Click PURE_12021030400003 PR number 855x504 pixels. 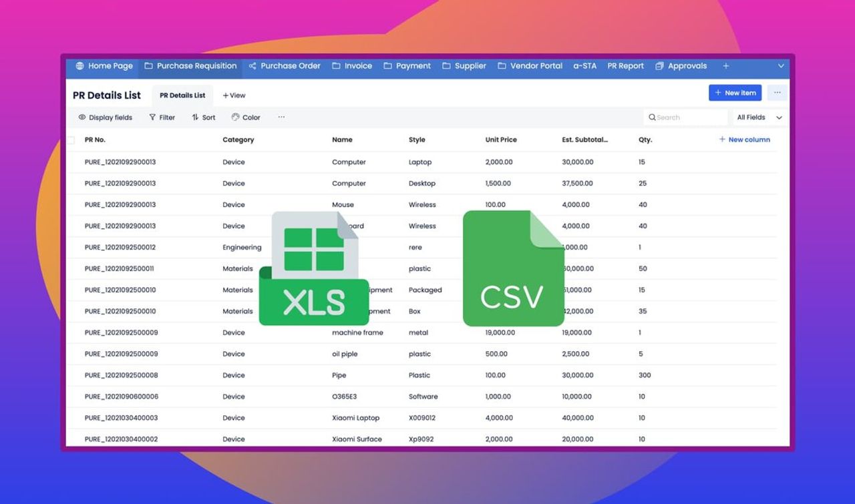pyautogui.click(x=121, y=419)
